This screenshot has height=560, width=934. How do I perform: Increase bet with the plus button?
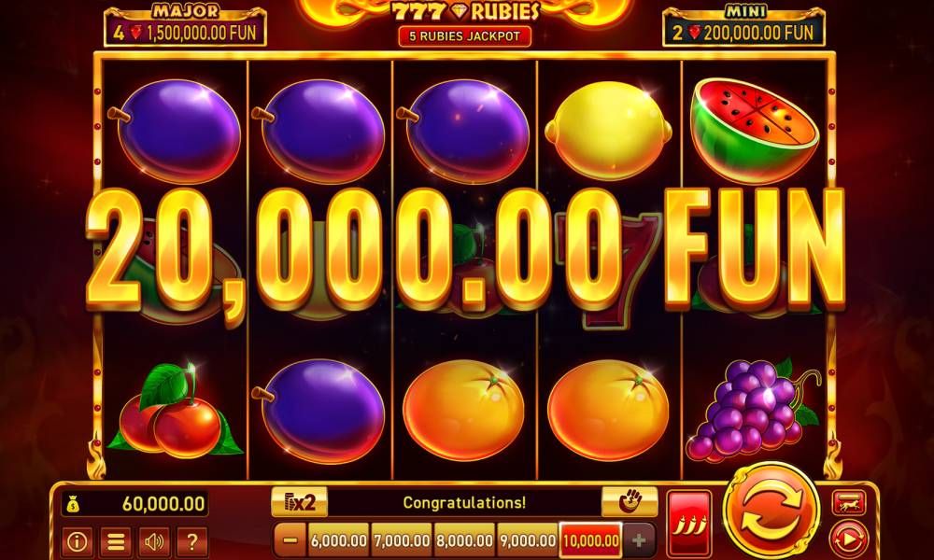click(x=639, y=540)
